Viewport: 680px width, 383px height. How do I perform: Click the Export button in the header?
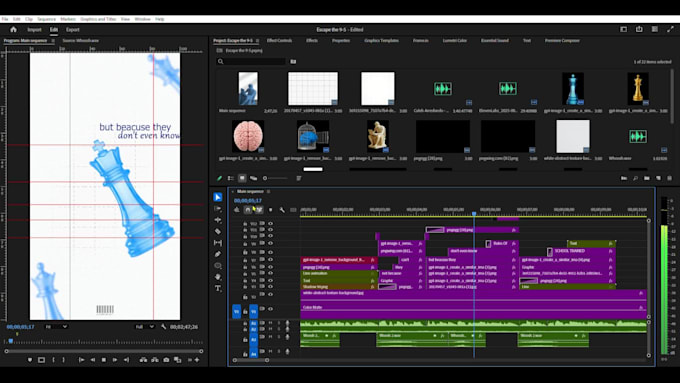pyautogui.click(x=72, y=29)
